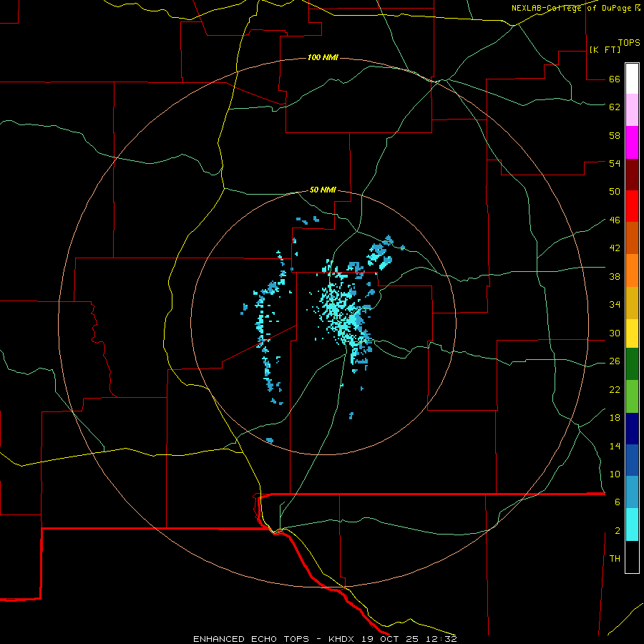Click the 50 legend value
Image resolution: width=644 pixels, height=644 pixels.
pyautogui.click(x=615, y=192)
